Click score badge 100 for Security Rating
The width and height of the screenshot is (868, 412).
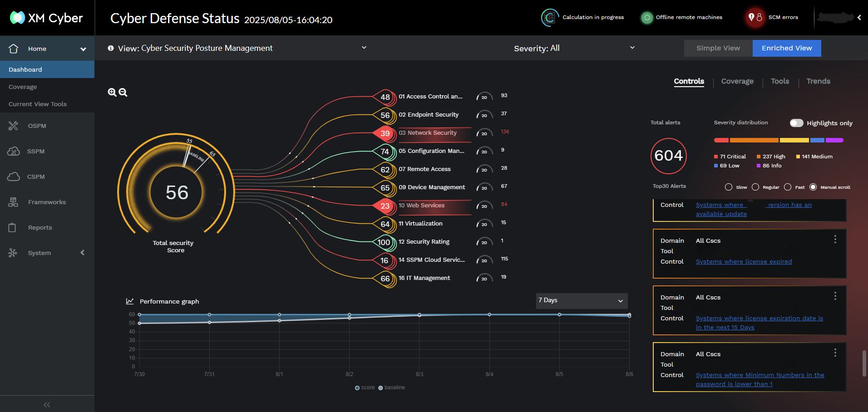(x=384, y=242)
